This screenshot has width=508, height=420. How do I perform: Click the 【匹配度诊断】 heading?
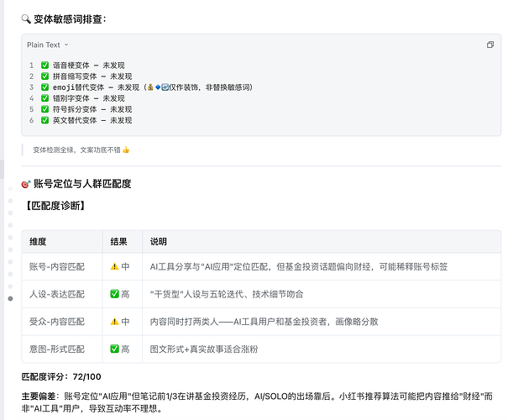click(x=55, y=206)
